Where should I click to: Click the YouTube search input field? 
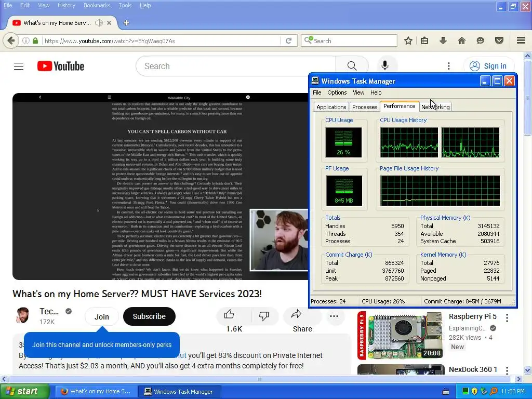click(x=236, y=66)
